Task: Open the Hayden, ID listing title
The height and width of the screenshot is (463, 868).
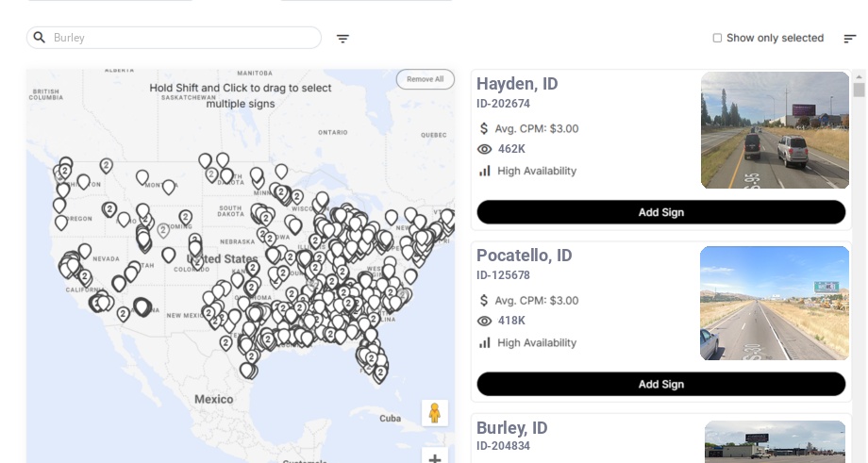Action: coord(517,84)
